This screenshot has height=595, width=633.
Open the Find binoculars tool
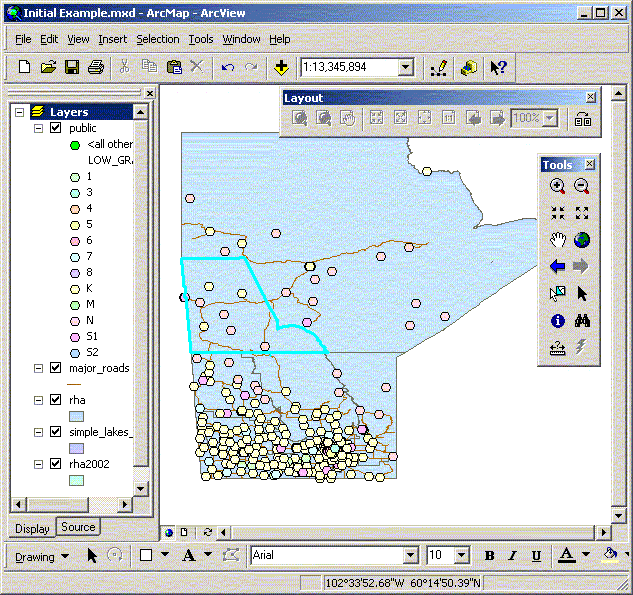[582, 321]
